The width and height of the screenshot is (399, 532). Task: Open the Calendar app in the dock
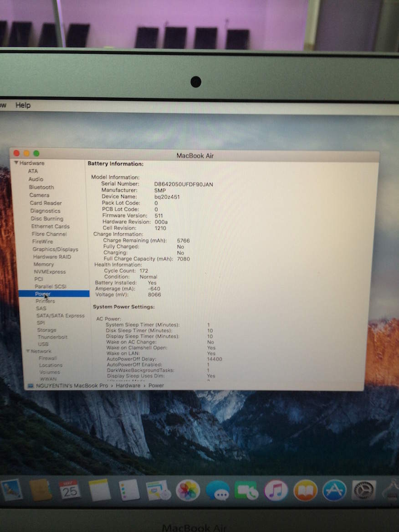pyautogui.click(x=70, y=490)
